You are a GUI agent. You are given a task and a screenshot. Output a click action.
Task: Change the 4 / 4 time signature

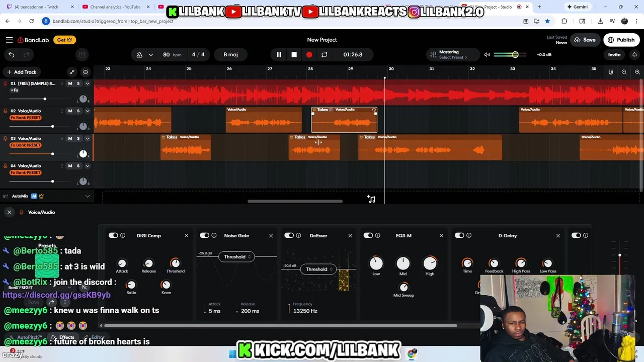tap(198, 54)
